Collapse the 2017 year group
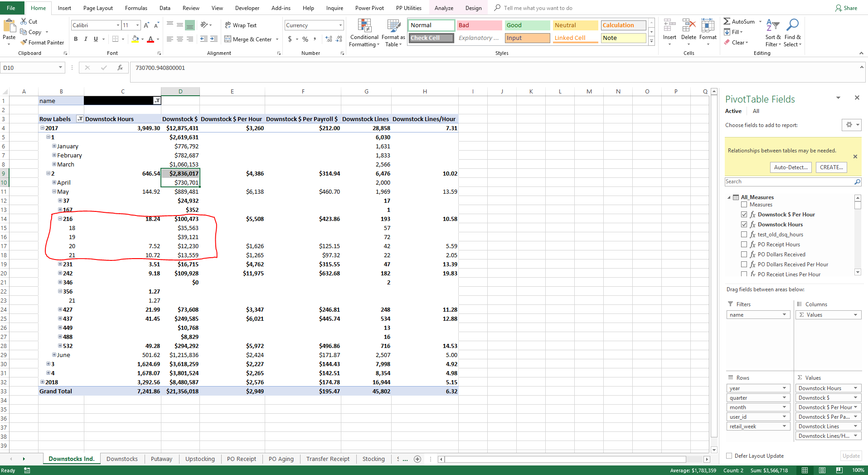 tap(42, 128)
